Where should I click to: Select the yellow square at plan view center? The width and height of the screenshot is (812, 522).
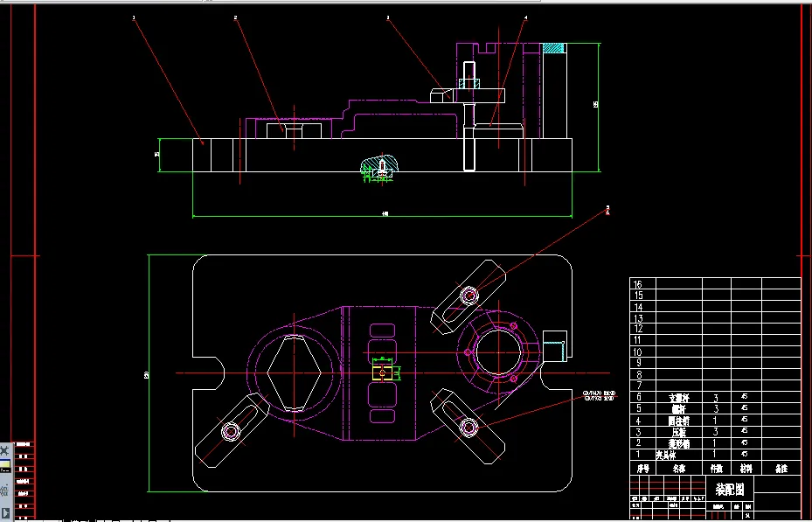(x=382, y=372)
